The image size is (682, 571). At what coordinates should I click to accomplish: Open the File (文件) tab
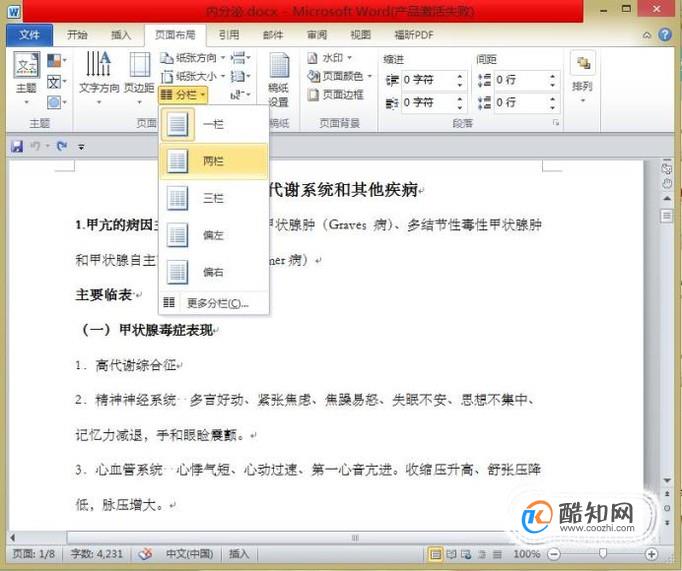[x=29, y=35]
